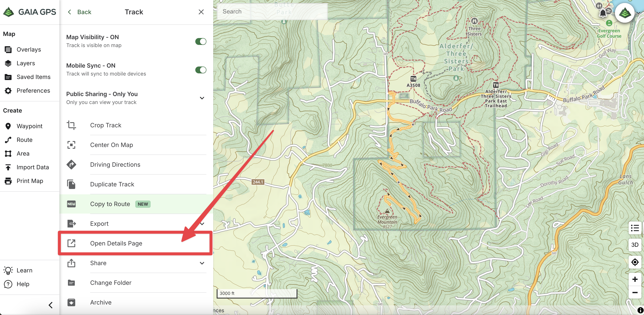The image size is (644, 315).
Task: Click the Three Sisters viewpoint marker
Action: click(x=474, y=21)
